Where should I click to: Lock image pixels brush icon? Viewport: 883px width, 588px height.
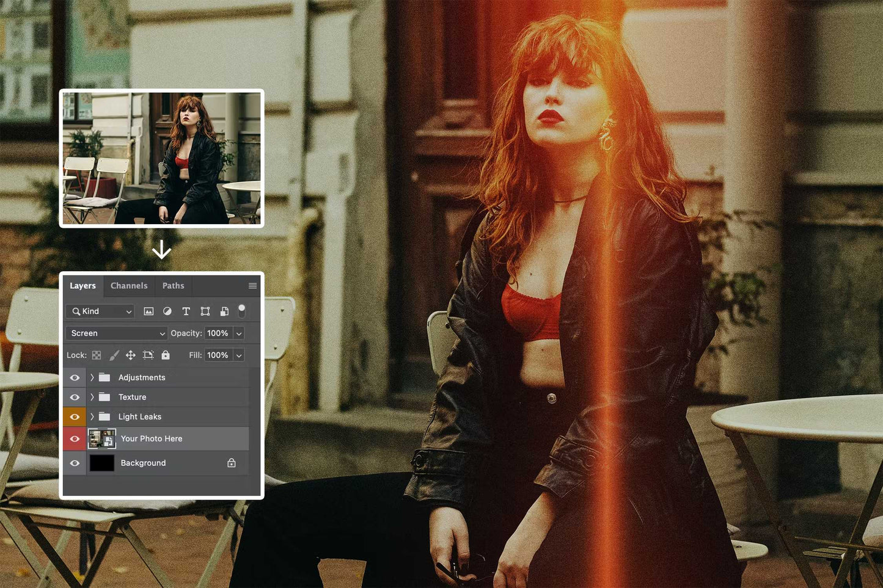coord(114,355)
